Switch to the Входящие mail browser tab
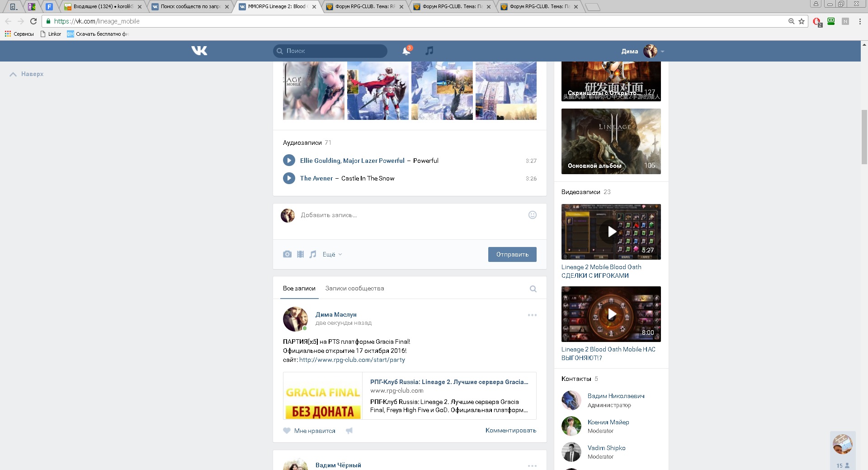 coord(103,6)
